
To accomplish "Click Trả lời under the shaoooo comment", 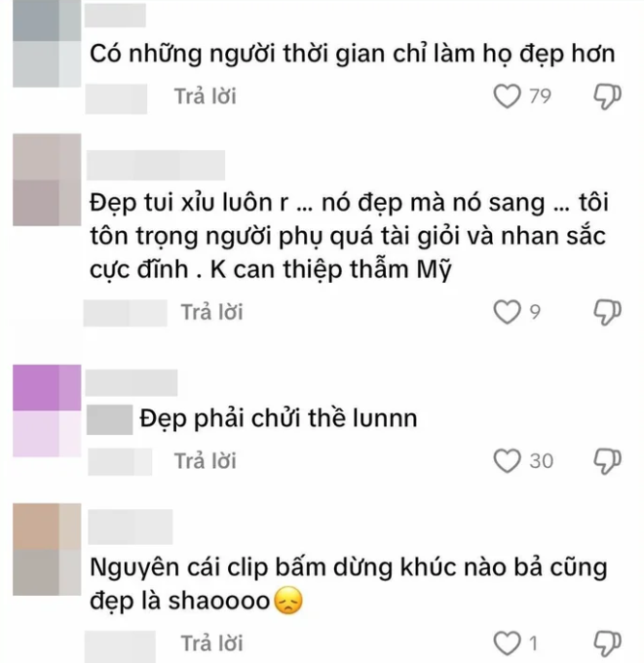I will point(212,643).
